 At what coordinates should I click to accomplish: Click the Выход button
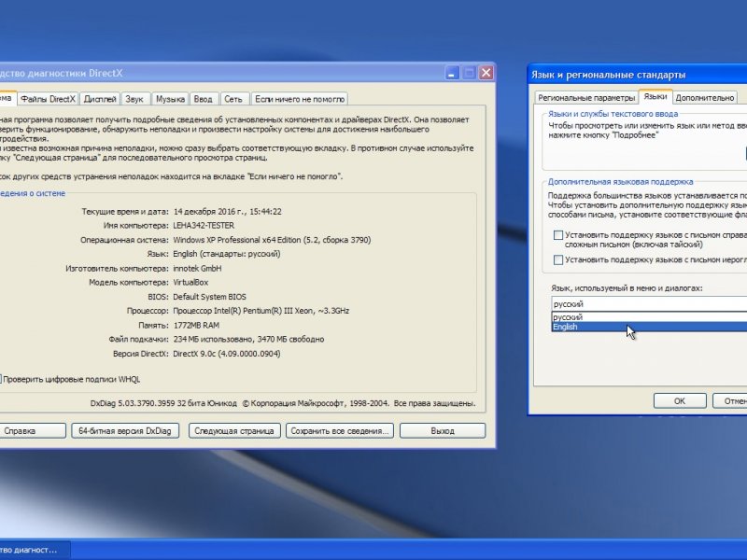click(443, 430)
